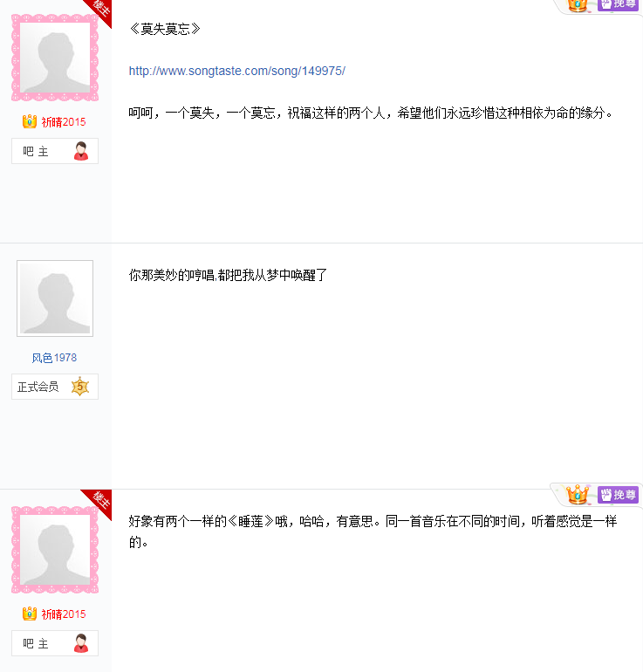Click the level 5 star icon

pyautogui.click(x=80, y=387)
